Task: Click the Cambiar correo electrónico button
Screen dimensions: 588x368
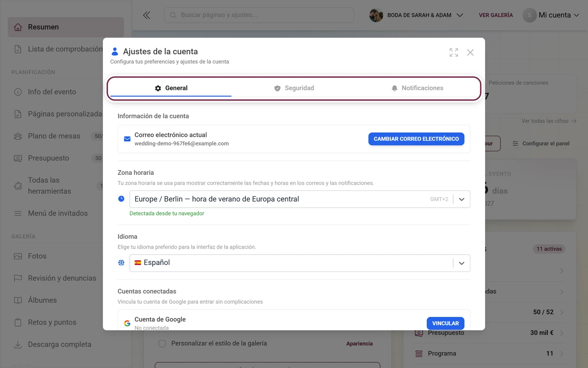Action: point(416,139)
